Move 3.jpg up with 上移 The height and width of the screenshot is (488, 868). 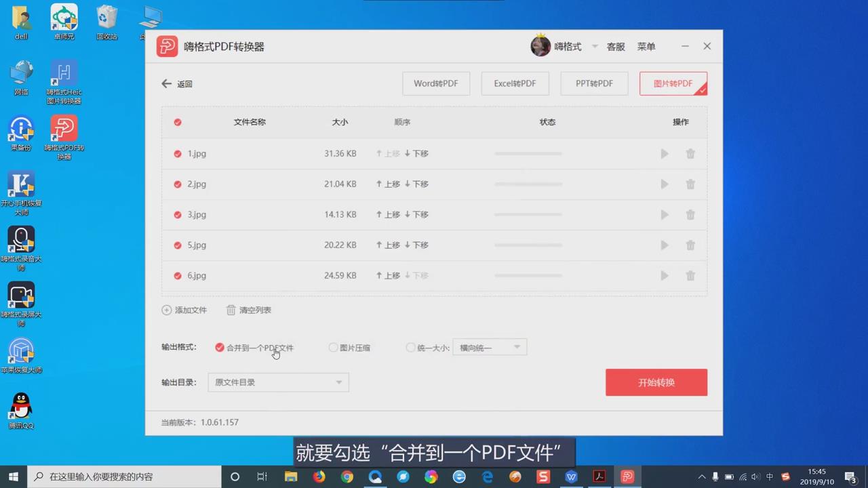pyautogui.click(x=389, y=215)
